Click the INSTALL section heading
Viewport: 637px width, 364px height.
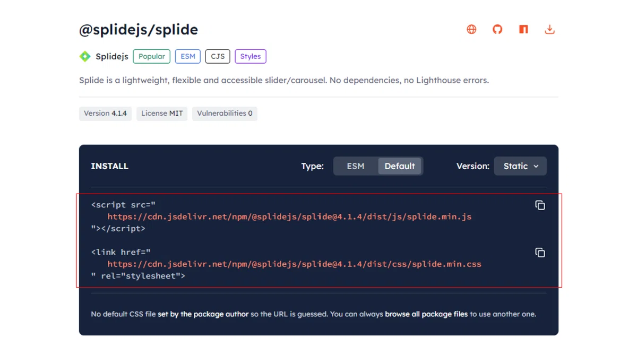pyautogui.click(x=109, y=166)
